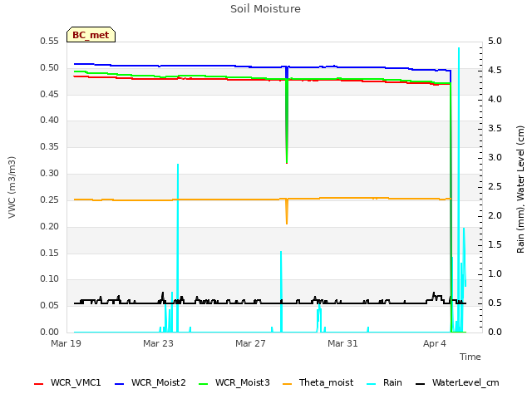532x399 pixels.
Task: Toggle the WCR_Moist2 legend entry
Action: click(150, 382)
